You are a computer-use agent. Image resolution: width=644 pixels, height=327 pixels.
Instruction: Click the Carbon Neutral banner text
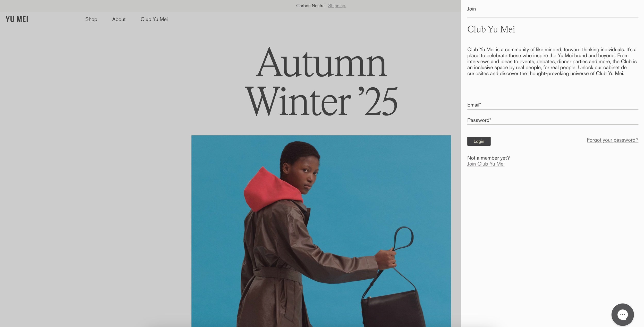pyautogui.click(x=311, y=6)
